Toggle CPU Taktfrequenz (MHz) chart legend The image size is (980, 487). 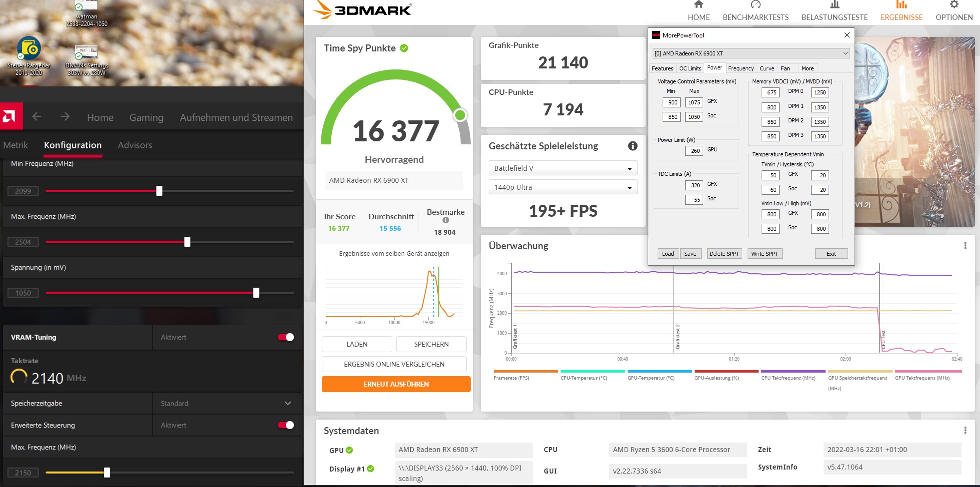tap(793, 375)
